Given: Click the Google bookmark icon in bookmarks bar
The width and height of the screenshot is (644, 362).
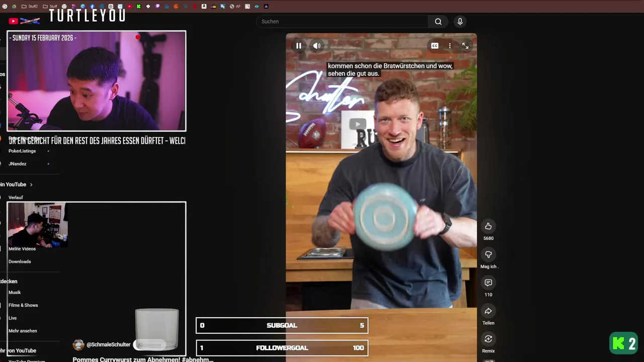Looking at the screenshot, I should (x=5, y=7).
